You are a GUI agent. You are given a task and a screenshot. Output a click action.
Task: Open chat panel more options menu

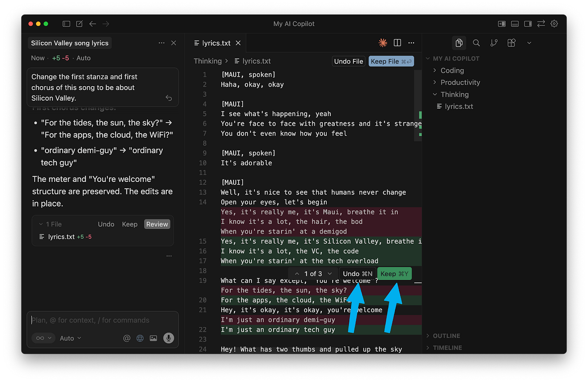pyautogui.click(x=162, y=43)
